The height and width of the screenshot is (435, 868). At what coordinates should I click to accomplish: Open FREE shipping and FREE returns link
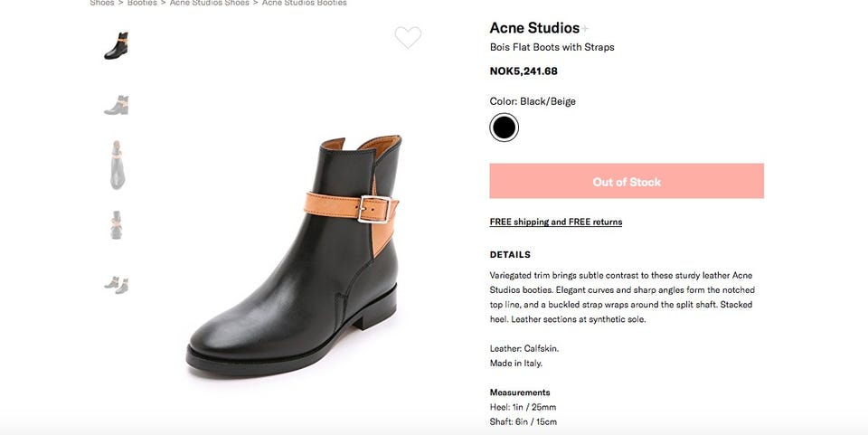click(x=555, y=222)
